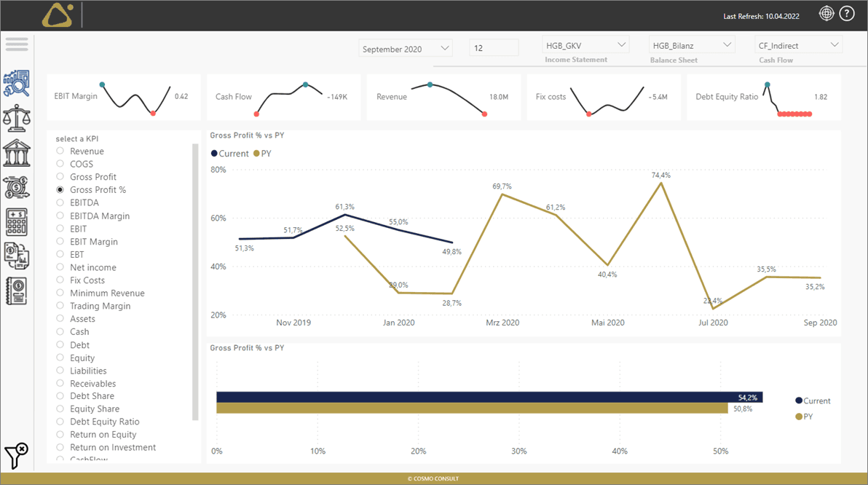This screenshot has width=868, height=485.
Task: Open the HGB_GKV Income Statement dropdown
Action: [585, 45]
